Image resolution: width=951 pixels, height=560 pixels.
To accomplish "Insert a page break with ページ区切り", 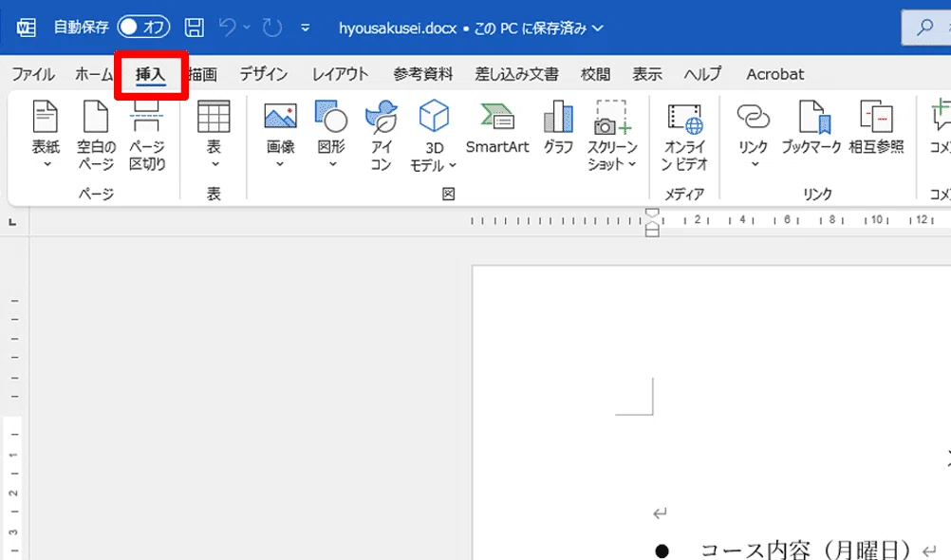I will (147, 135).
